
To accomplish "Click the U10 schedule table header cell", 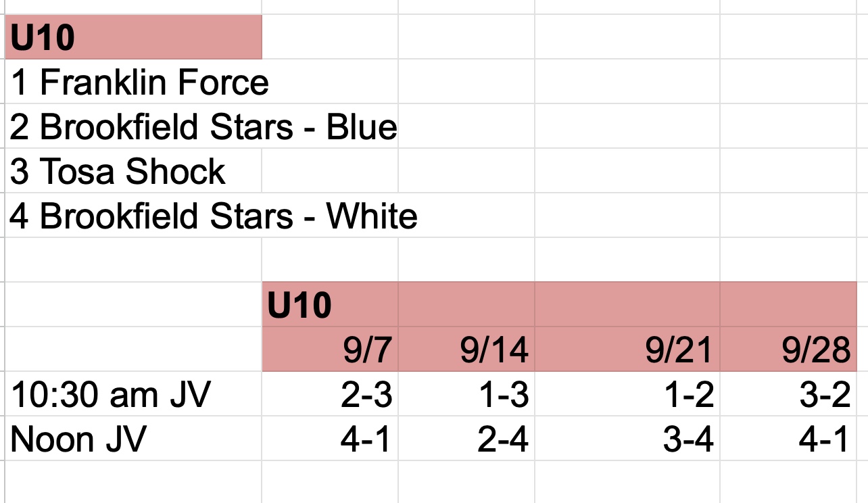I will tap(330, 305).
